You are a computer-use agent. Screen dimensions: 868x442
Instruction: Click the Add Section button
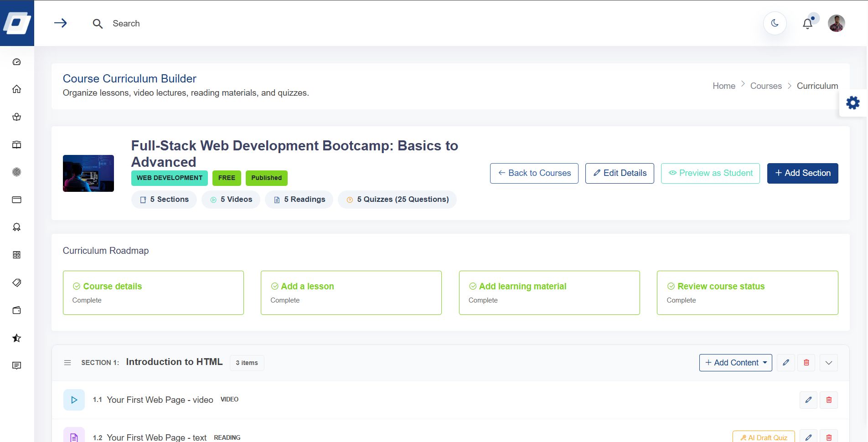pyautogui.click(x=802, y=173)
